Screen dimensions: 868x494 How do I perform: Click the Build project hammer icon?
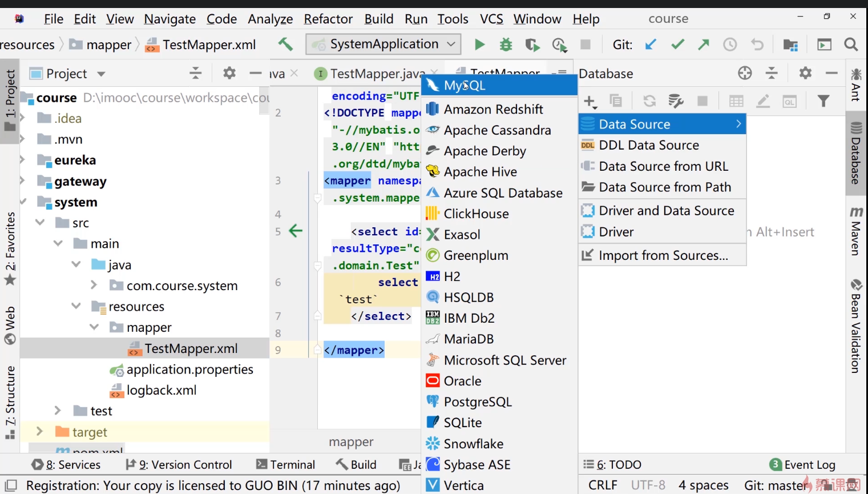tap(285, 44)
